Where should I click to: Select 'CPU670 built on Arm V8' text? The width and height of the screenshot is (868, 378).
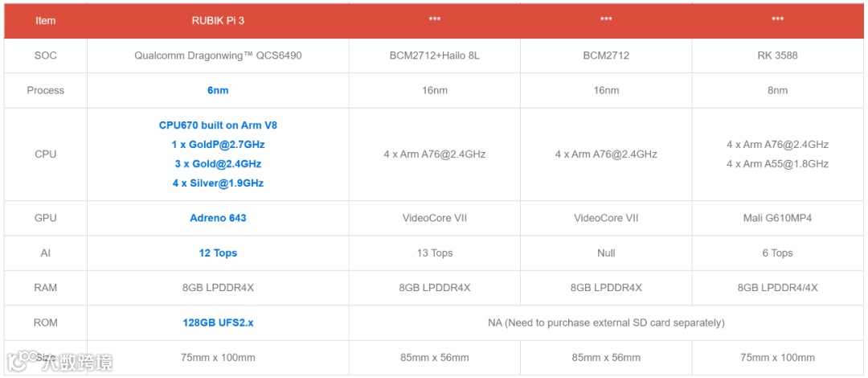pos(218,125)
